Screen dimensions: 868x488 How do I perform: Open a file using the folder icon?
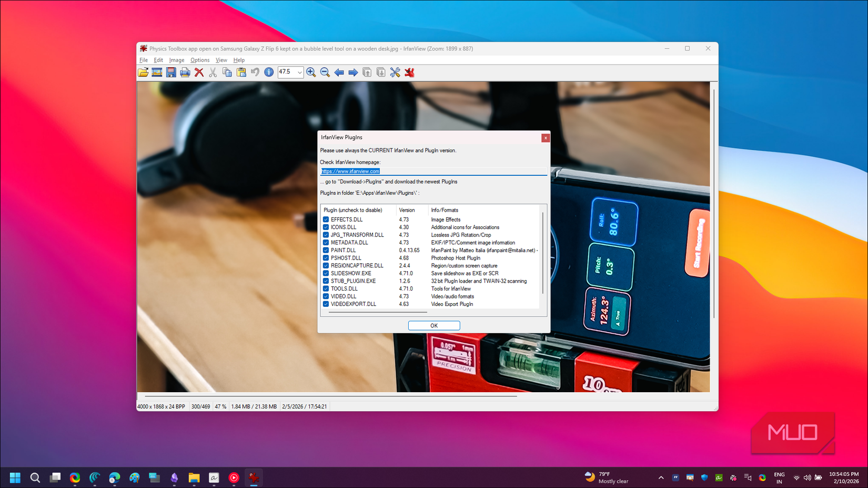[x=143, y=72]
